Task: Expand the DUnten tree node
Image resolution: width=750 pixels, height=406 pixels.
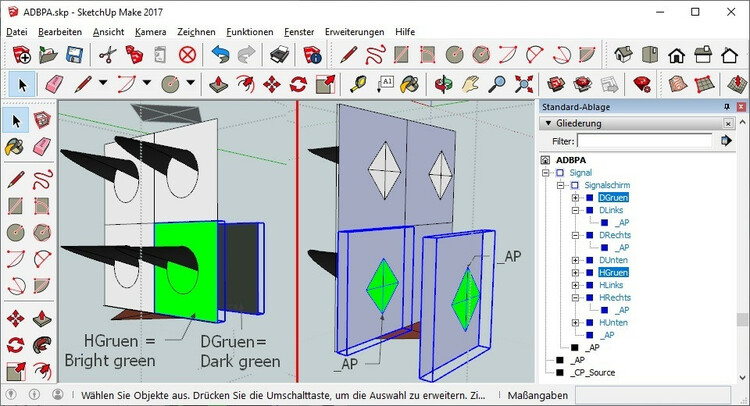Action: coord(575,260)
